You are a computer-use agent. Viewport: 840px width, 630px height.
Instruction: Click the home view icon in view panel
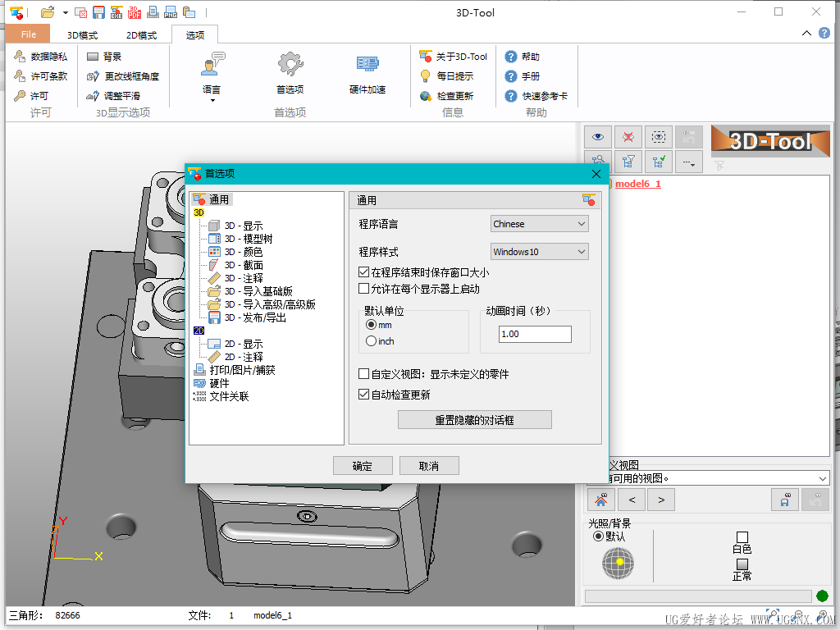601,500
